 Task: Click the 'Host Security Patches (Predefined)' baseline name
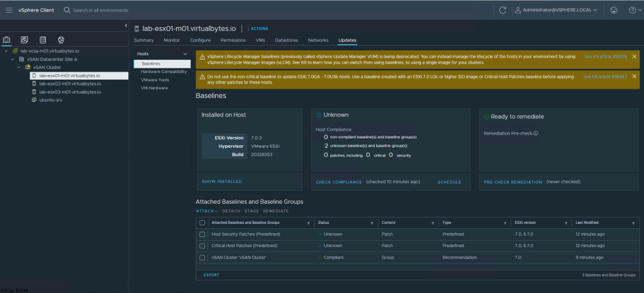246,235
